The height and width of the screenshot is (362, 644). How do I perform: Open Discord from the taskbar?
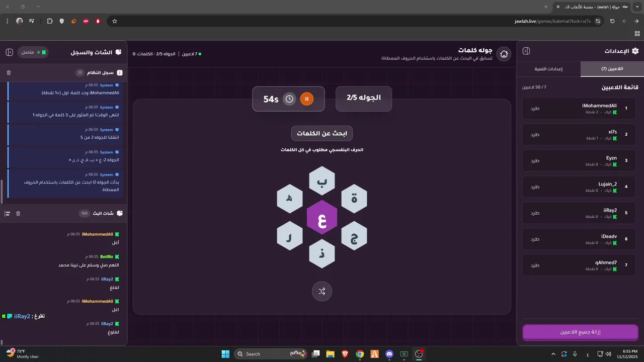click(x=389, y=354)
